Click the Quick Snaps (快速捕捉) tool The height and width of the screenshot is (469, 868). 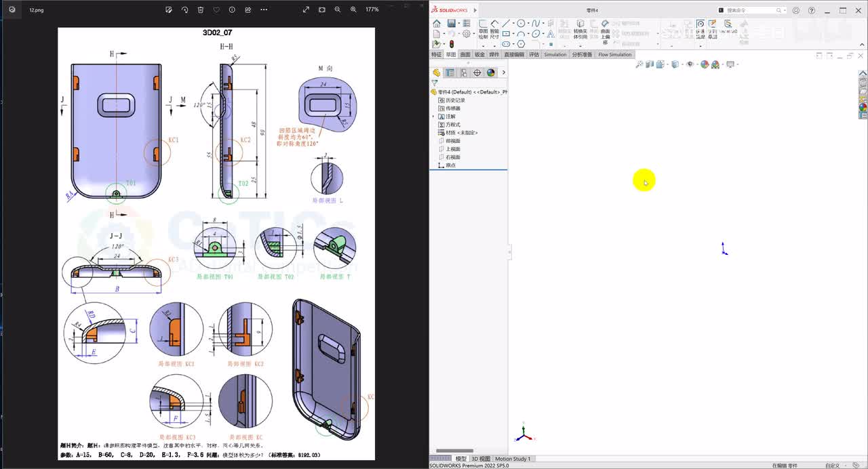pos(701,29)
